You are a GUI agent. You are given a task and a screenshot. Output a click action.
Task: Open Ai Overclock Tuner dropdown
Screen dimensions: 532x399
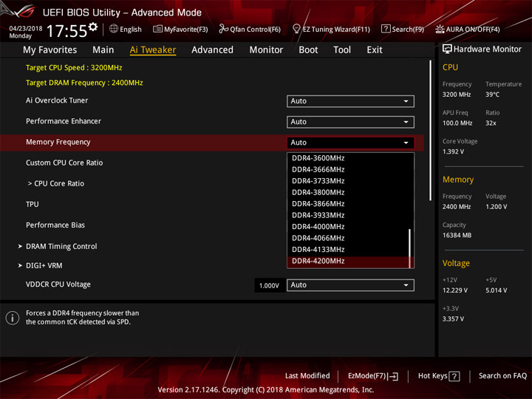coord(350,101)
